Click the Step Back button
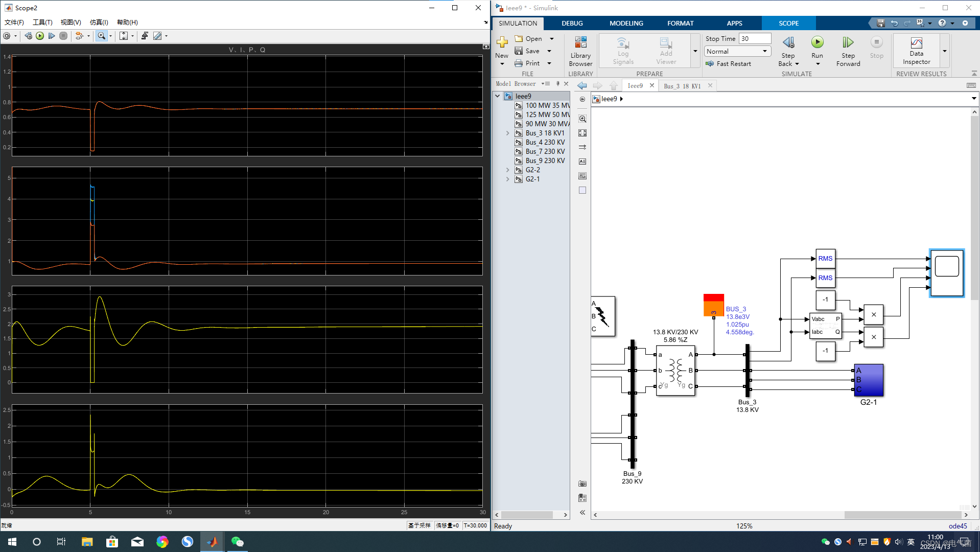 pos(788,50)
